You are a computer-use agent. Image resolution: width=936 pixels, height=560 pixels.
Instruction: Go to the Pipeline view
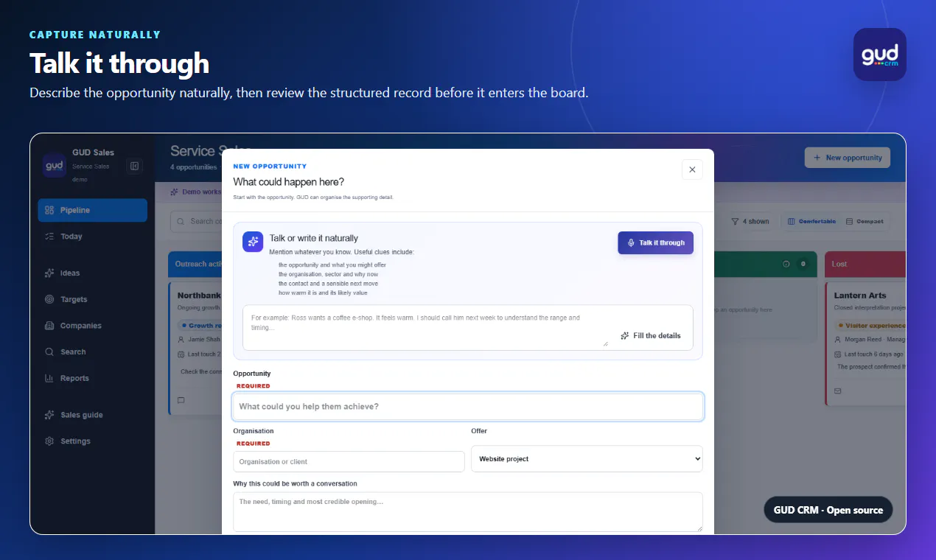(x=93, y=210)
